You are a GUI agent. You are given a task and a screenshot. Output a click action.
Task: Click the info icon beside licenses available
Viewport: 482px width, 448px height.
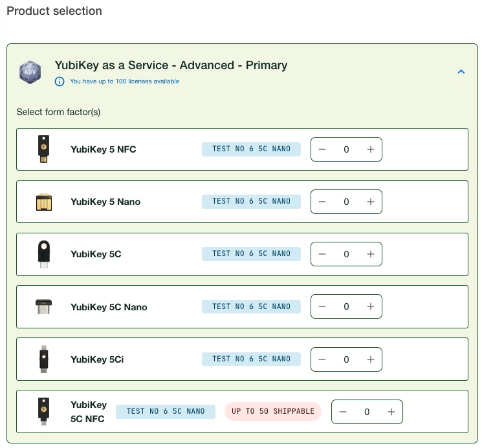(x=60, y=81)
